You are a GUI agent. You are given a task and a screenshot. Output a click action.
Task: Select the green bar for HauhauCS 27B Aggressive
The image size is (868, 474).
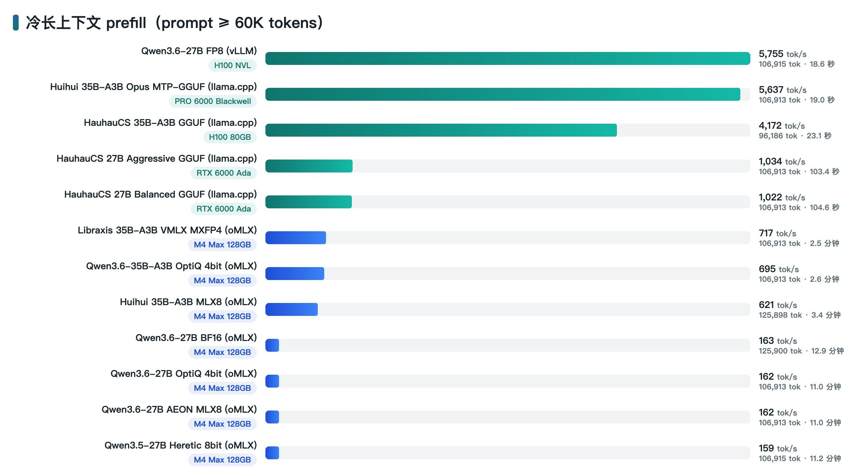point(309,166)
